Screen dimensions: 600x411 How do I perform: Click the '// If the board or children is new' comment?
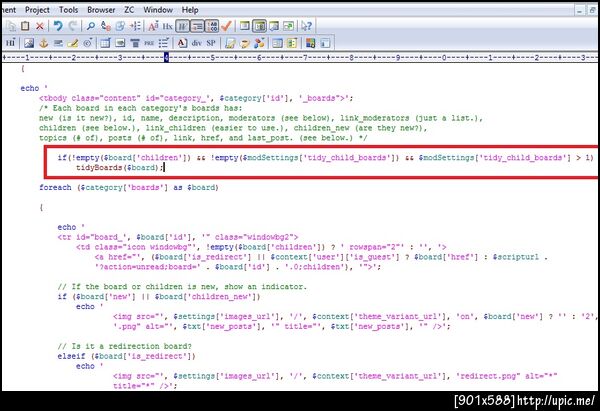(182, 287)
